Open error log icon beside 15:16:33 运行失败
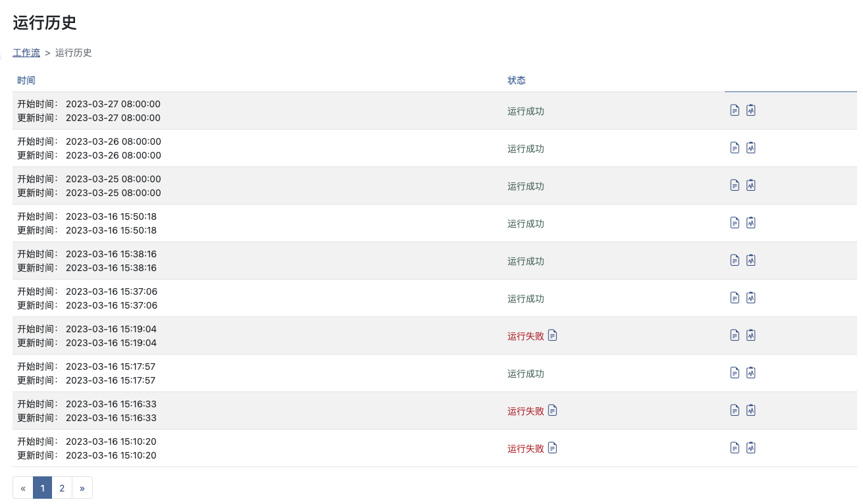The width and height of the screenshot is (863, 504). point(553,411)
